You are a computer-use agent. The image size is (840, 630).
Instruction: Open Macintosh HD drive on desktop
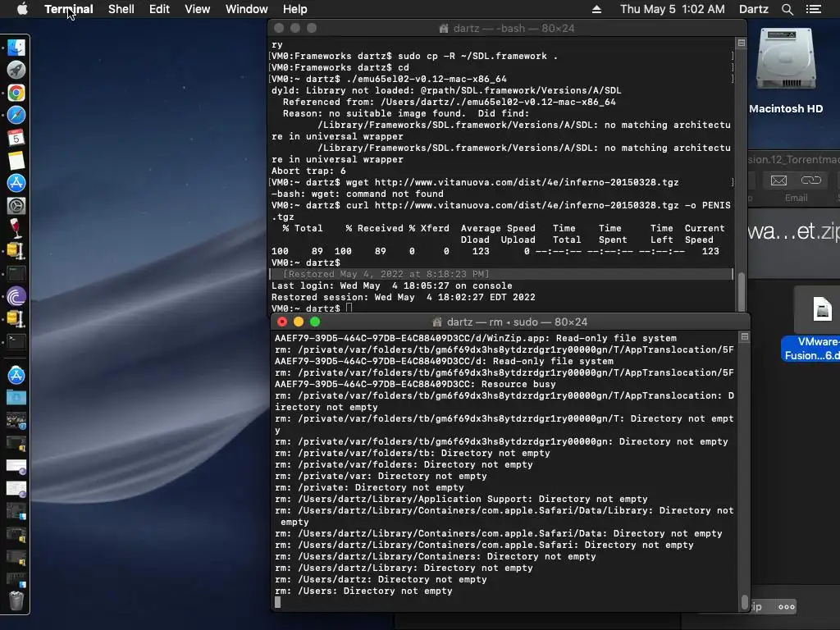coord(786,60)
